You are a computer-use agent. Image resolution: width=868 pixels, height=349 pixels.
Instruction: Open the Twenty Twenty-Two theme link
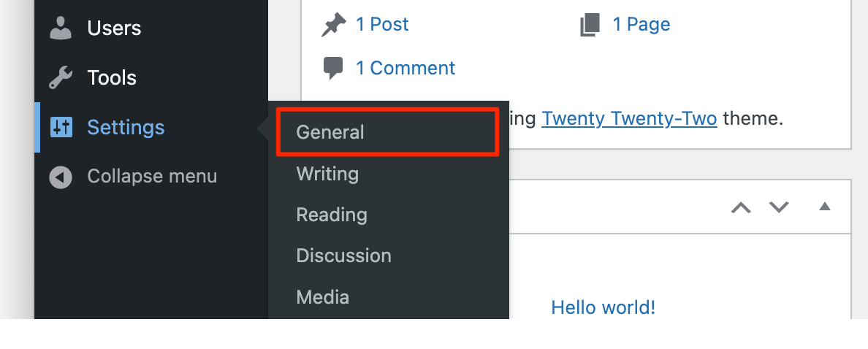tap(628, 118)
